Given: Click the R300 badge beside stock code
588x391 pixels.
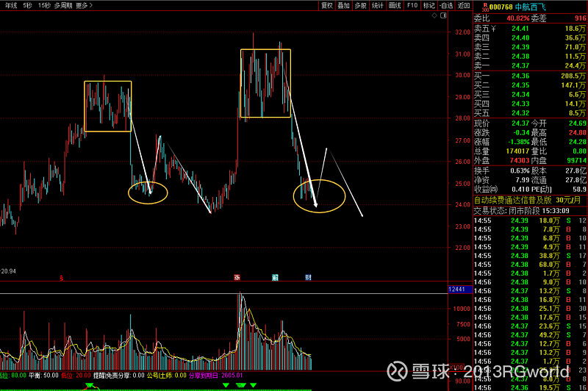Looking at the screenshot, I should pos(485,7).
